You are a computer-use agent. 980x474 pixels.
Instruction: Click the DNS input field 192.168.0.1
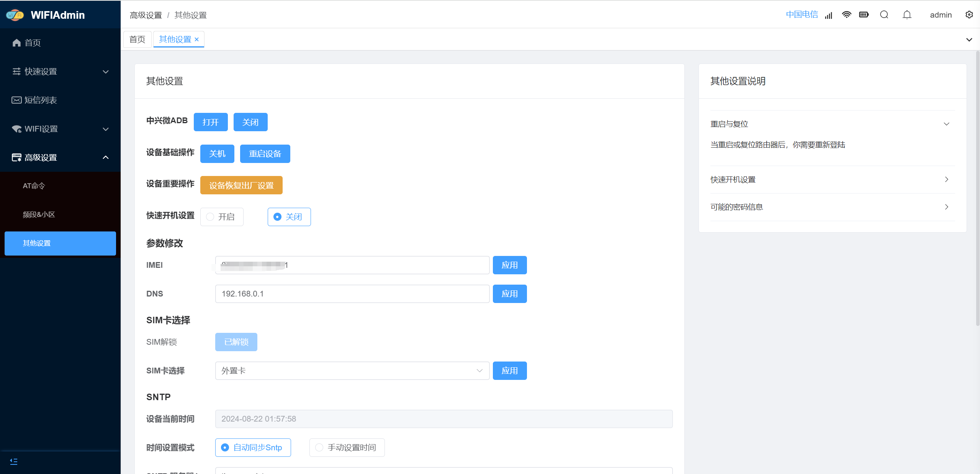[x=352, y=294]
